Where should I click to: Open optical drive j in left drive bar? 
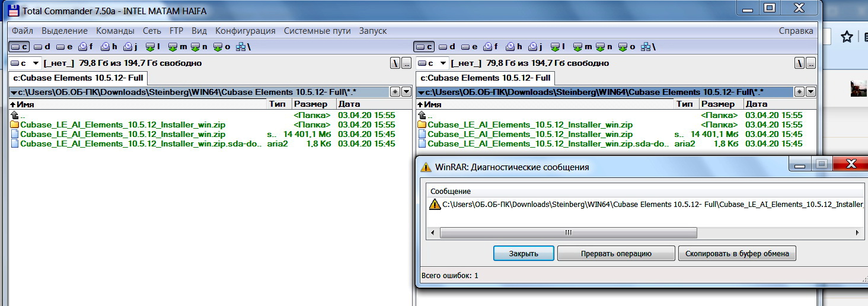point(129,46)
